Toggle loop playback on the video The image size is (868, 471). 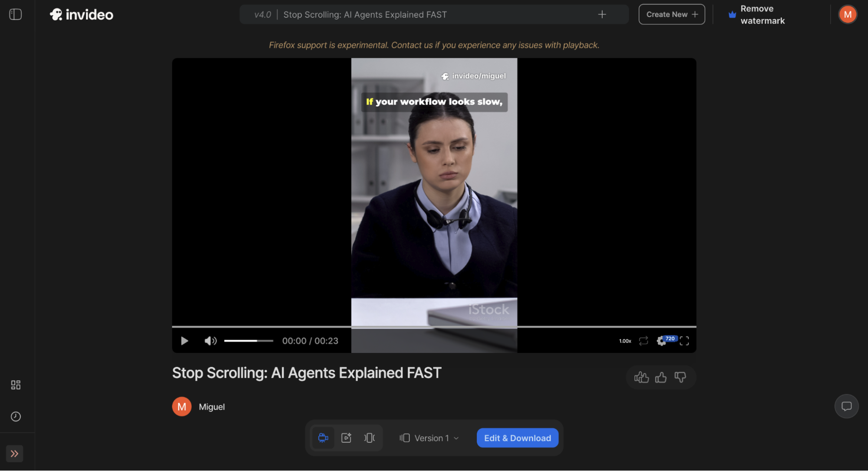click(x=643, y=341)
